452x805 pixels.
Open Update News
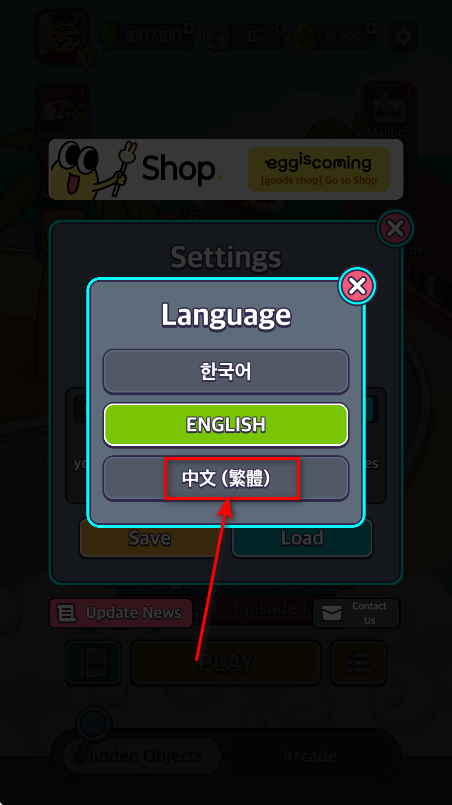121,612
